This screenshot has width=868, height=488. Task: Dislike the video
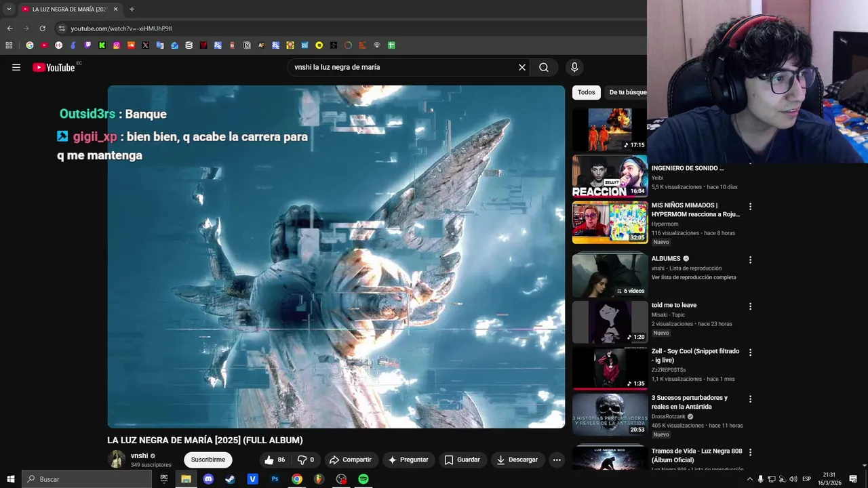[x=306, y=460]
